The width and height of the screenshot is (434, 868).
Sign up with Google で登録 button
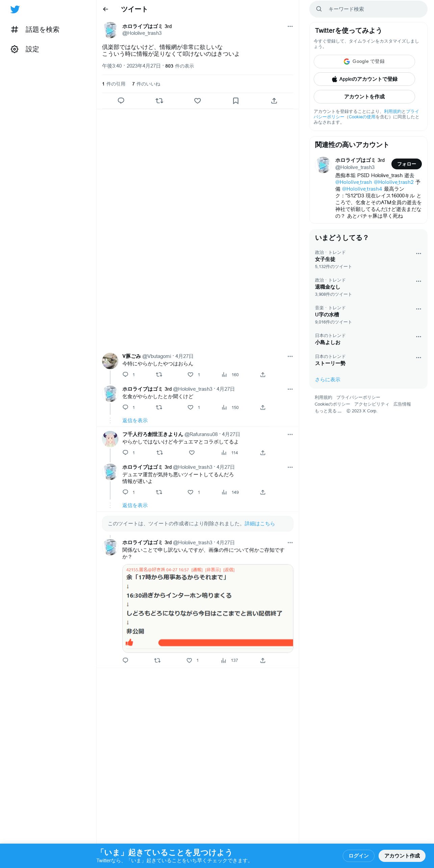click(364, 62)
